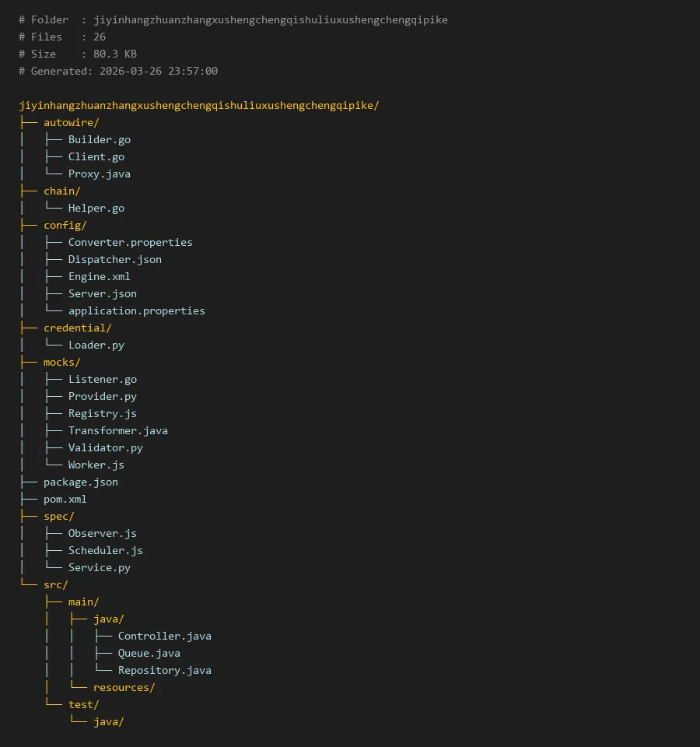700x747 pixels.
Task: Select the autowire/ folder
Action: [x=71, y=122]
